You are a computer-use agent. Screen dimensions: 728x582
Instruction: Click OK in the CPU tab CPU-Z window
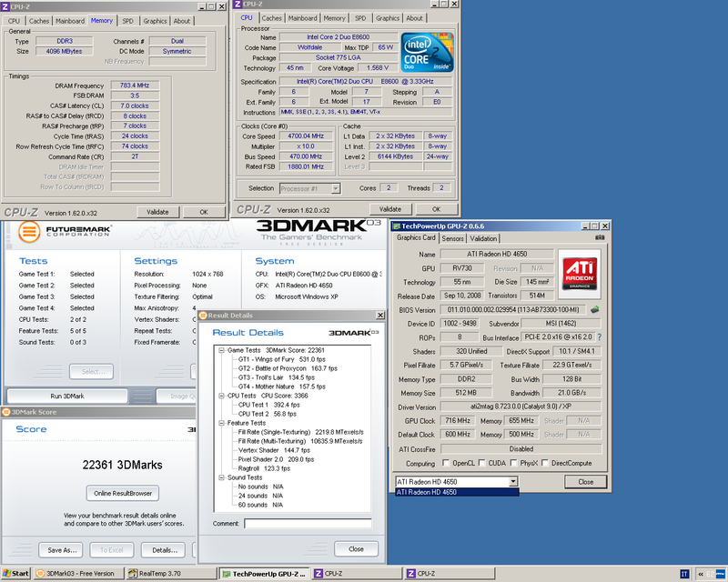click(437, 209)
